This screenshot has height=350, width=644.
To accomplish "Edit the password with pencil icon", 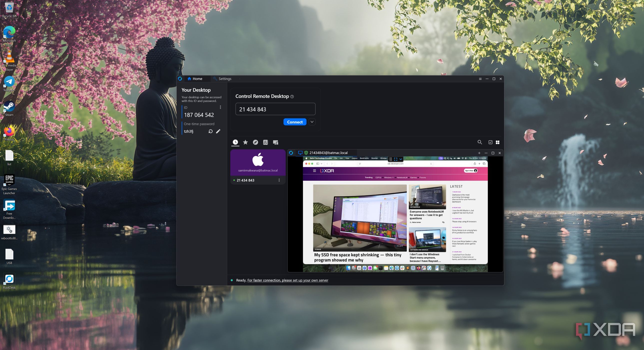I will [x=218, y=131].
